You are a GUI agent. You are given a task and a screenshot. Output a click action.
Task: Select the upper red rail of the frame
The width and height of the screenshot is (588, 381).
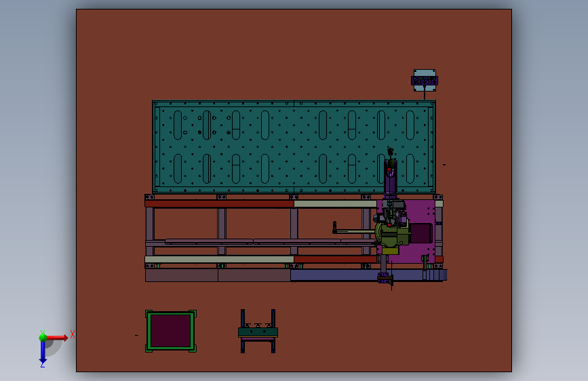pyautogui.click(x=219, y=203)
